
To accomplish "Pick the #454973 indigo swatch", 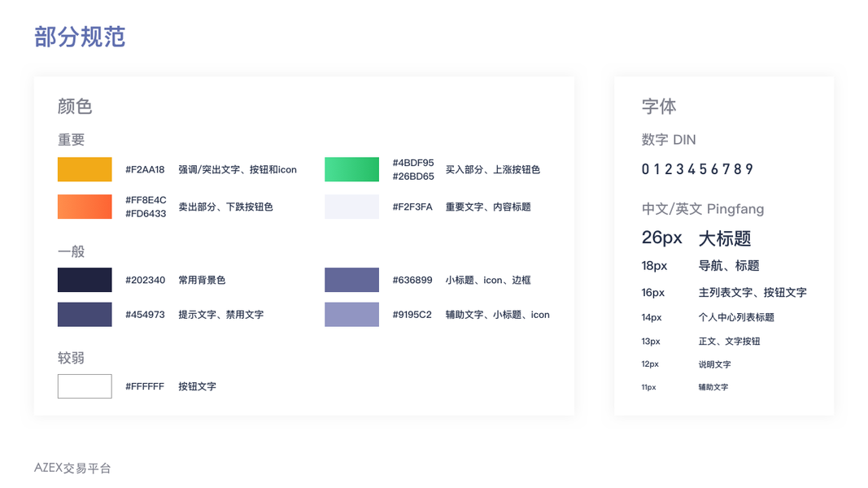I will 85,314.
